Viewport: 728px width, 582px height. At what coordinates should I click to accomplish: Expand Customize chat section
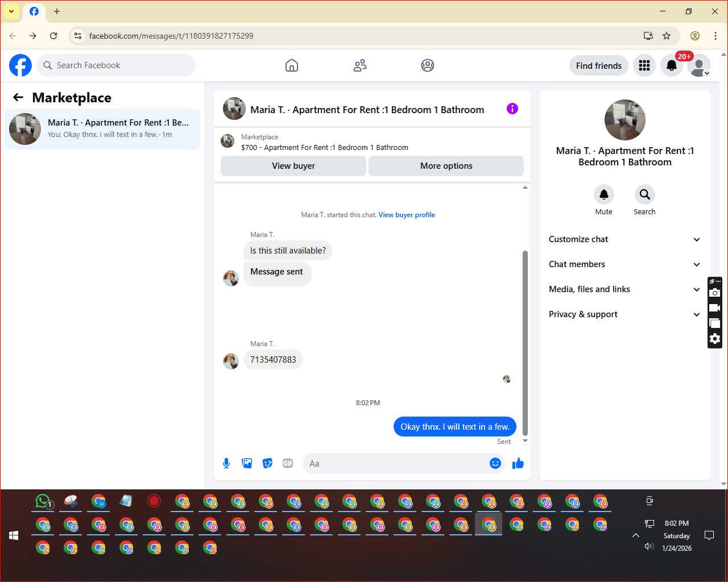click(x=624, y=239)
